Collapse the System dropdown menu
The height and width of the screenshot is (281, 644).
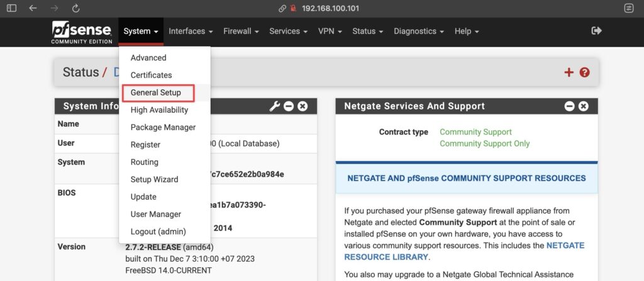tap(141, 31)
